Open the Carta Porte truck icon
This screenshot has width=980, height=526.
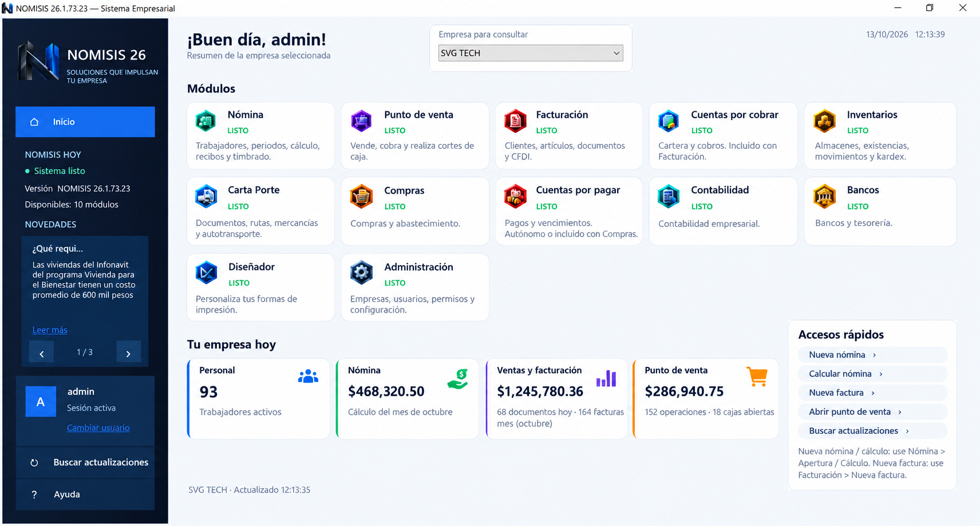tap(206, 196)
